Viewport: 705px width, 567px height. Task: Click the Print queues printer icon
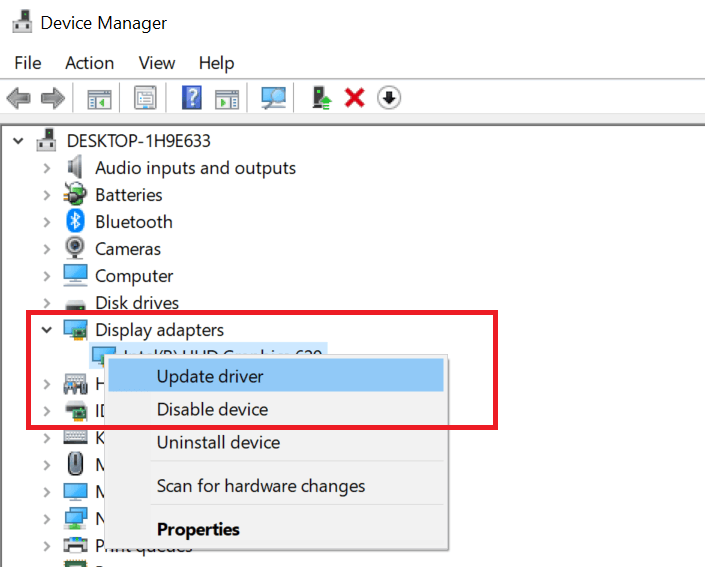[x=75, y=545]
